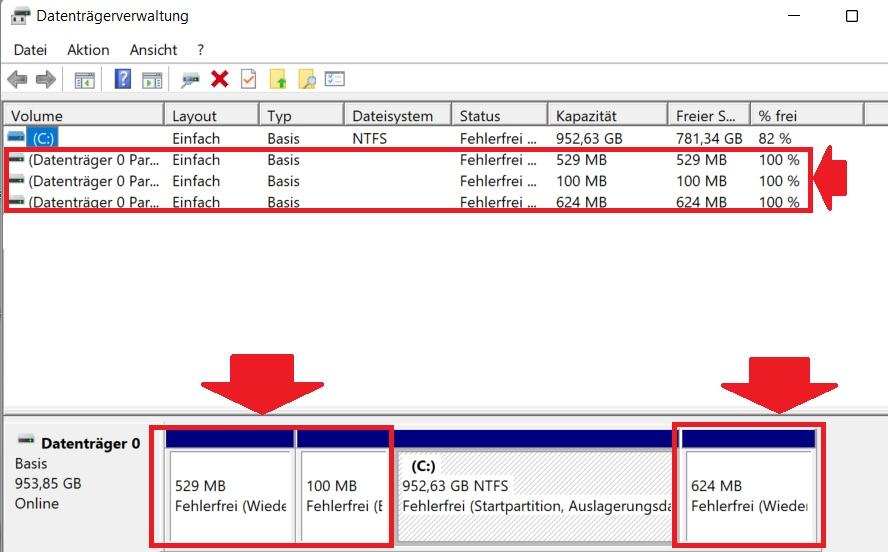Viewport: 888px width, 552px height.
Task: Go forward with the right arrow toolbar icon
Action: click(x=45, y=79)
